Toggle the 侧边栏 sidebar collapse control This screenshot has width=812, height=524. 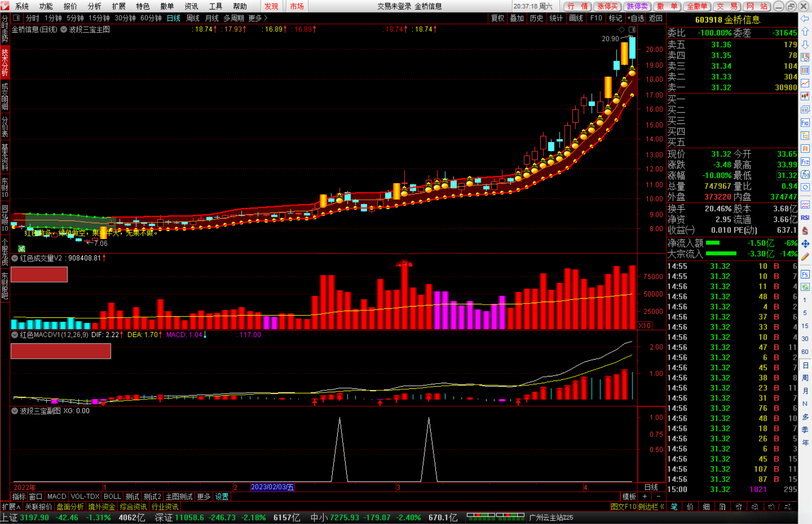click(651, 507)
